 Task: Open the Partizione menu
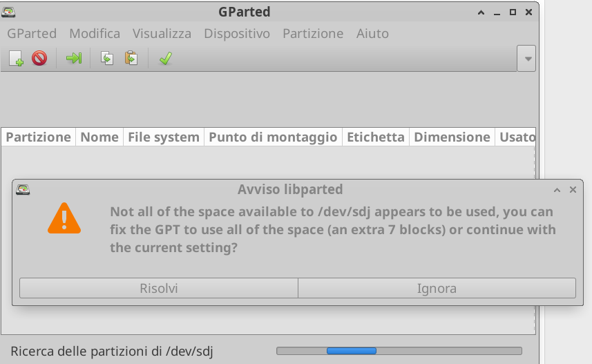pos(313,33)
